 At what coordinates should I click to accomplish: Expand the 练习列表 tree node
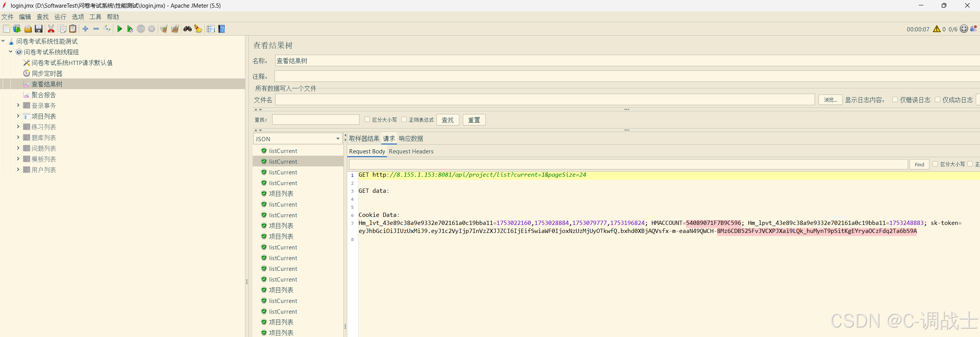pyautogui.click(x=18, y=127)
